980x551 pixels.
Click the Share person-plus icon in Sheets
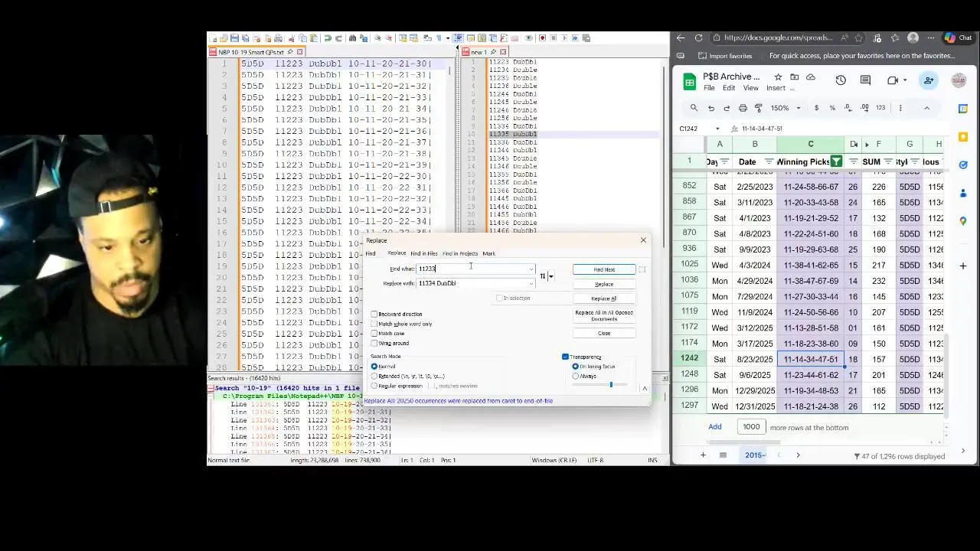click(929, 80)
